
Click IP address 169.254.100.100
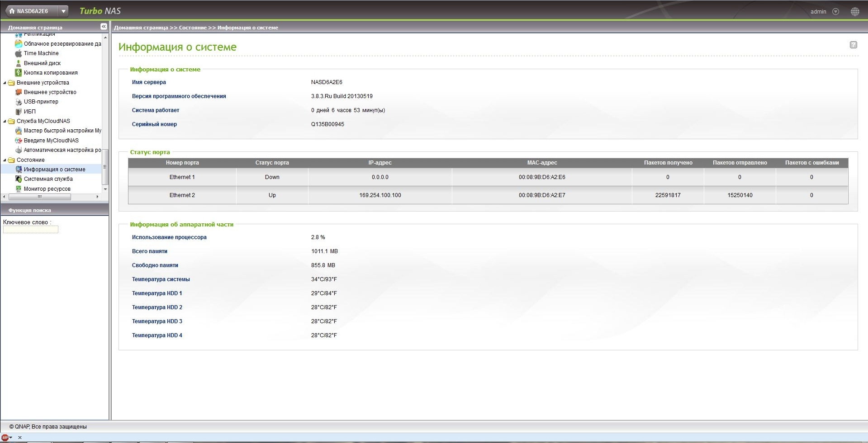click(380, 195)
